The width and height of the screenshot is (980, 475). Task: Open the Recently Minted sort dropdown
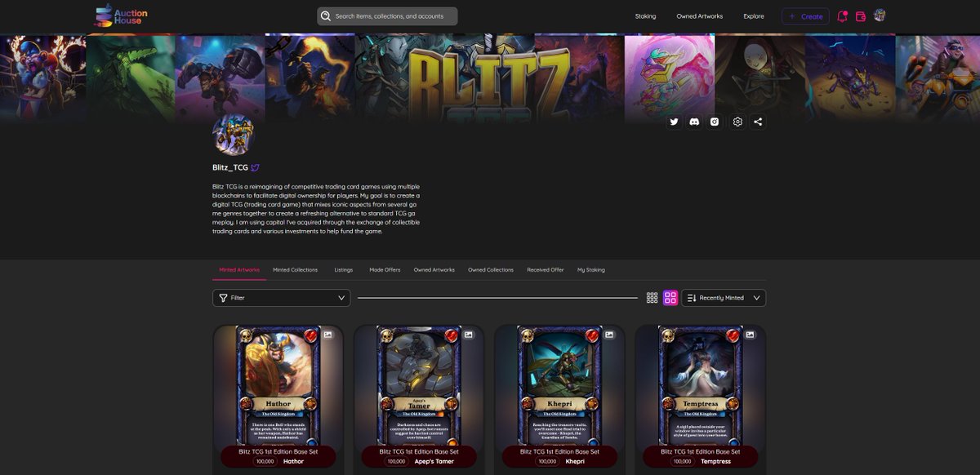724,298
